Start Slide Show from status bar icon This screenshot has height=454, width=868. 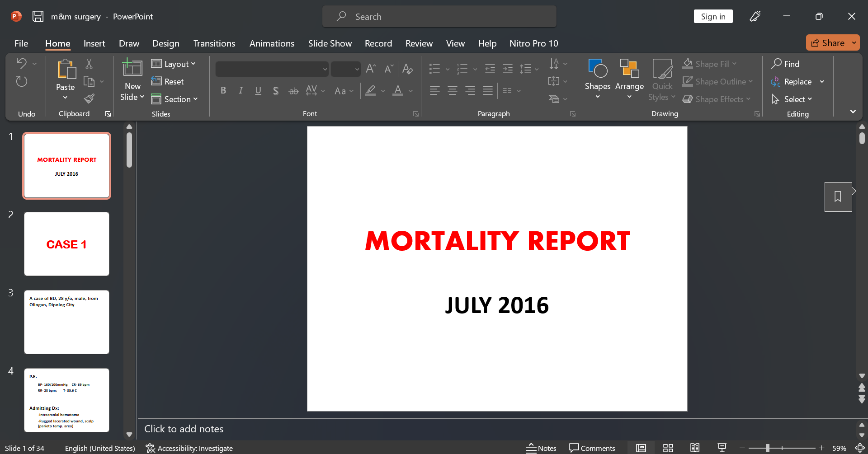coord(722,448)
